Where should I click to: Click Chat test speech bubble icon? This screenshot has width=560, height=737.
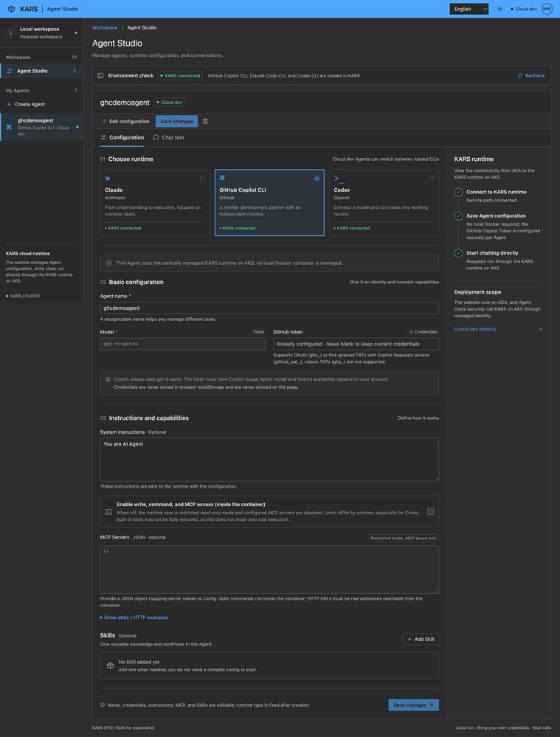click(x=156, y=138)
